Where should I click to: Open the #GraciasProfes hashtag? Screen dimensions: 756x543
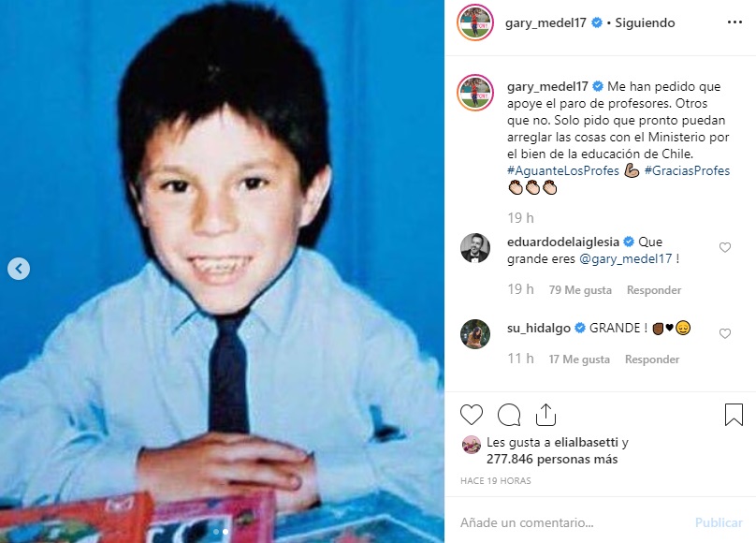coord(687,170)
